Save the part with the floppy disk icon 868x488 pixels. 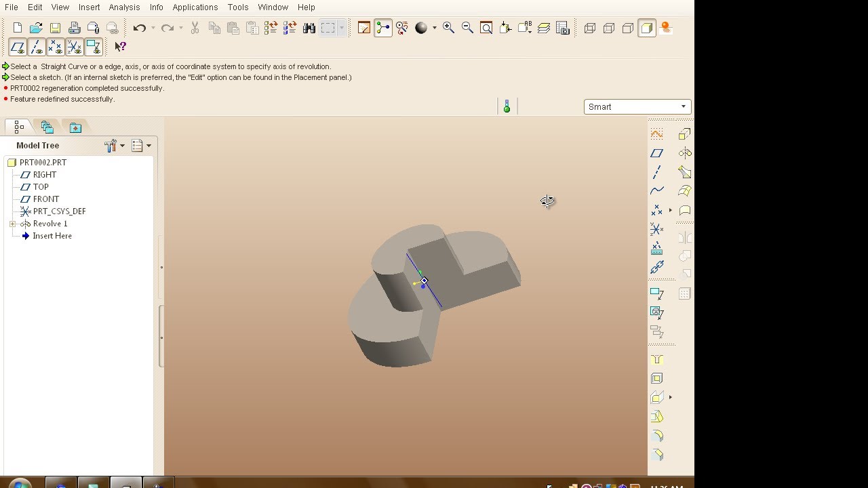tap(55, 28)
